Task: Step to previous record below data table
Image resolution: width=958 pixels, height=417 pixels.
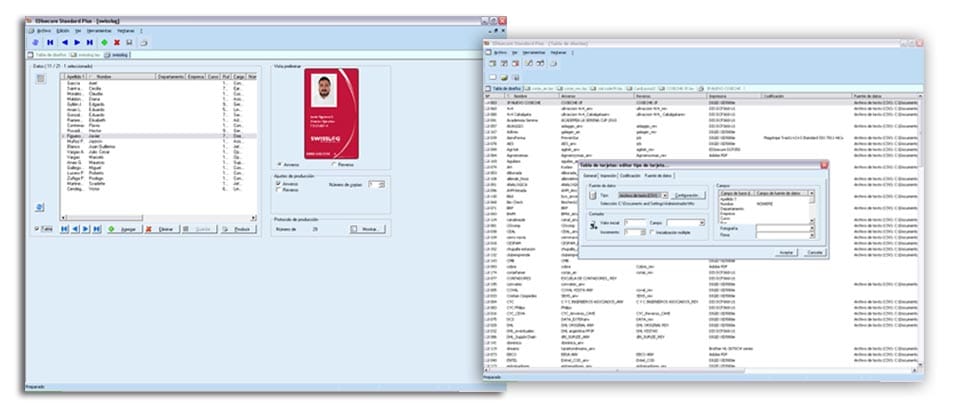Action: 75,229
